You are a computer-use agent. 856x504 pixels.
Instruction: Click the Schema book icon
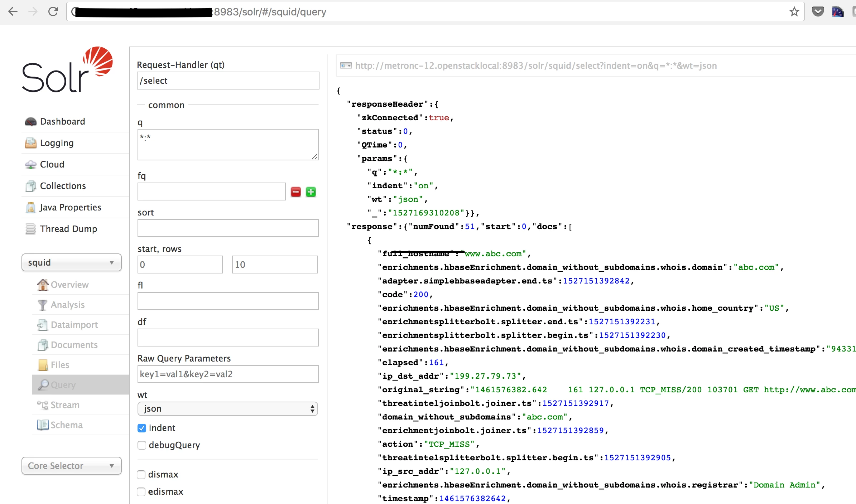pos(43,425)
